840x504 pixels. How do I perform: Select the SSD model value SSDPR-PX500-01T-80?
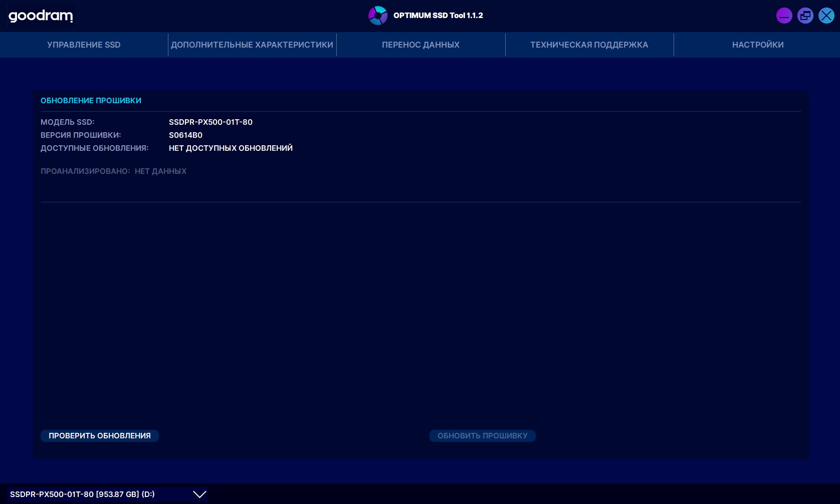[211, 122]
